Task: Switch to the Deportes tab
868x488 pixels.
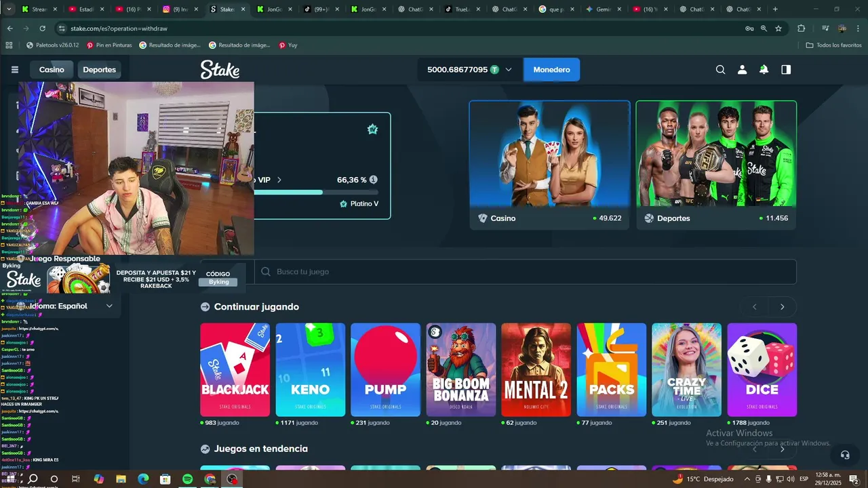Action: (x=99, y=70)
